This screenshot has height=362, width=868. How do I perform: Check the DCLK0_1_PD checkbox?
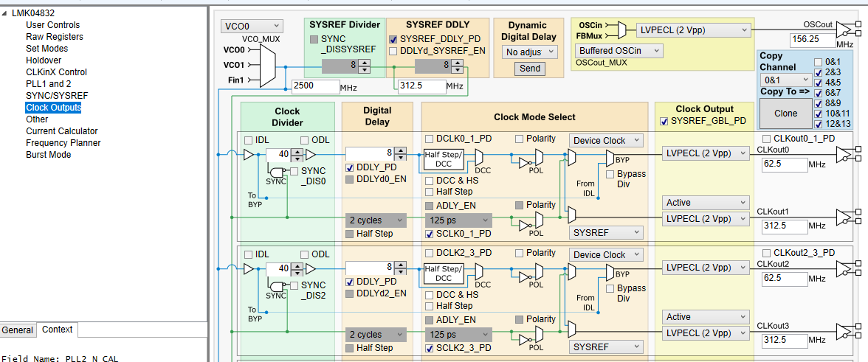pyautogui.click(x=430, y=139)
